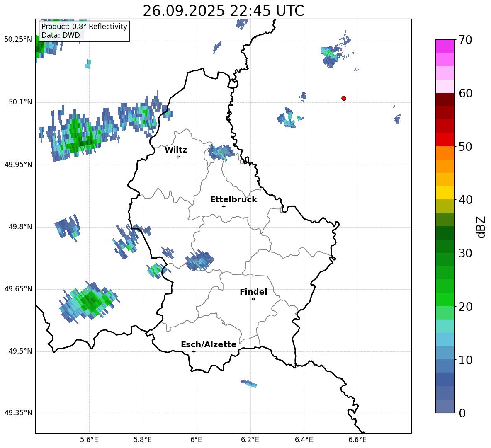The height and width of the screenshot is (448, 491).
Task: Click the 49.35°N latitude label
Action: [x=18, y=413]
